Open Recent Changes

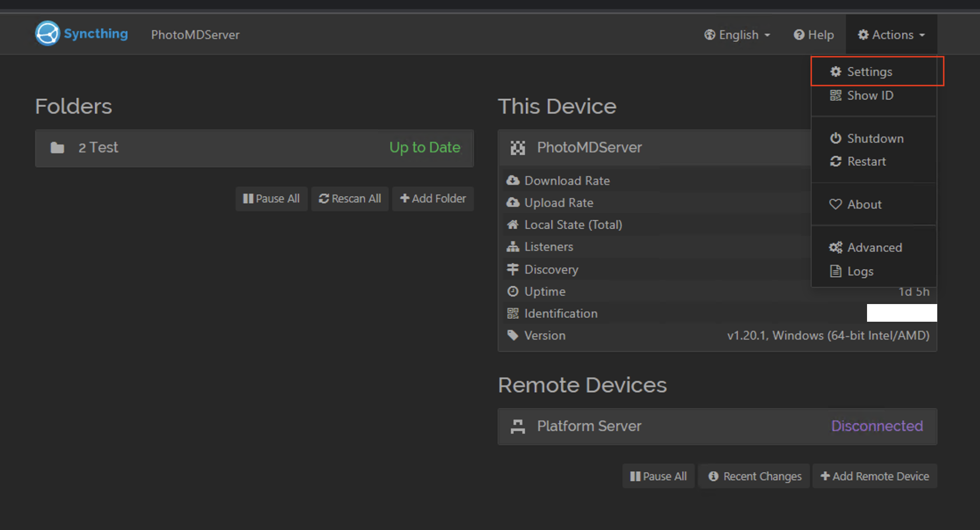(x=755, y=476)
